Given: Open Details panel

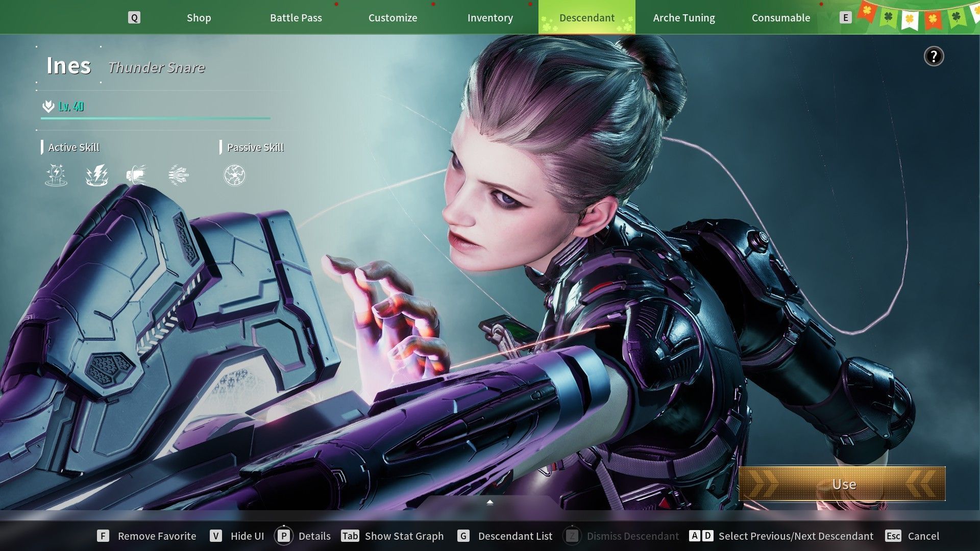Looking at the screenshot, I should coord(303,536).
